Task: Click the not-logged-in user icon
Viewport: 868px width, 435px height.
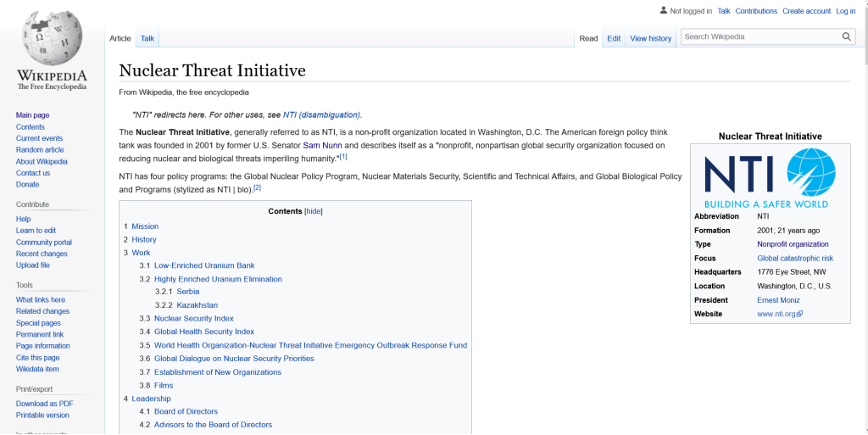Action: pos(664,10)
